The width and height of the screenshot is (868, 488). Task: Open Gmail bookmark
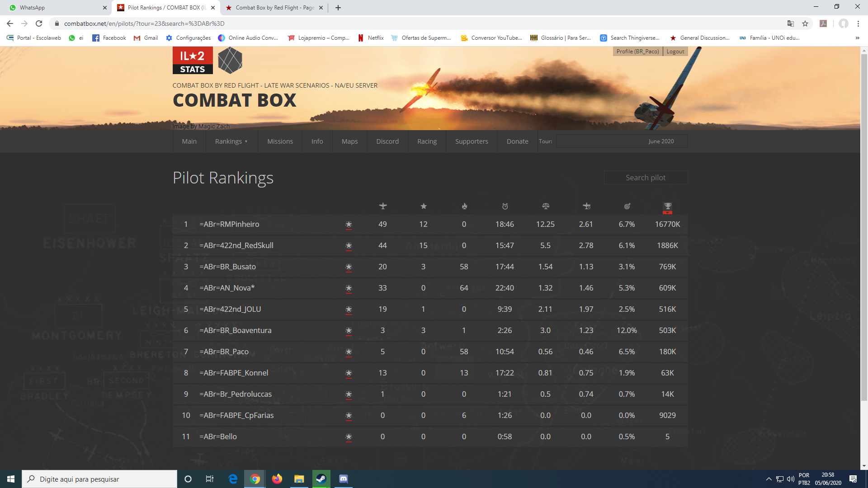pos(146,38)
